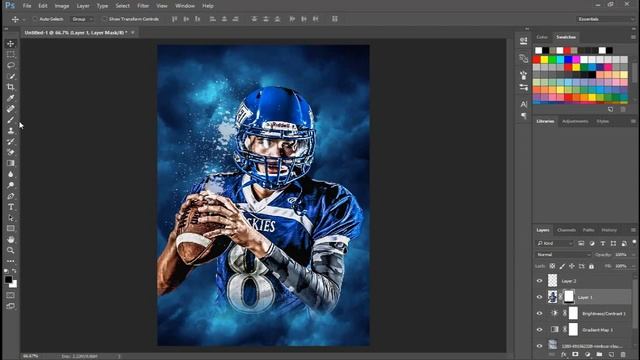
Task: Open the Image menu
Action: [x=62, y=6]
